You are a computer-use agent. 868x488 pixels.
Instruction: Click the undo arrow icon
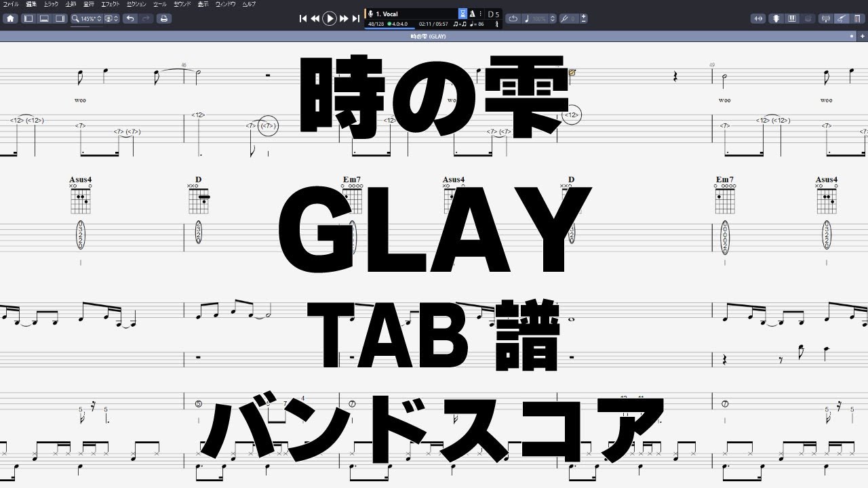pos(131,18)
